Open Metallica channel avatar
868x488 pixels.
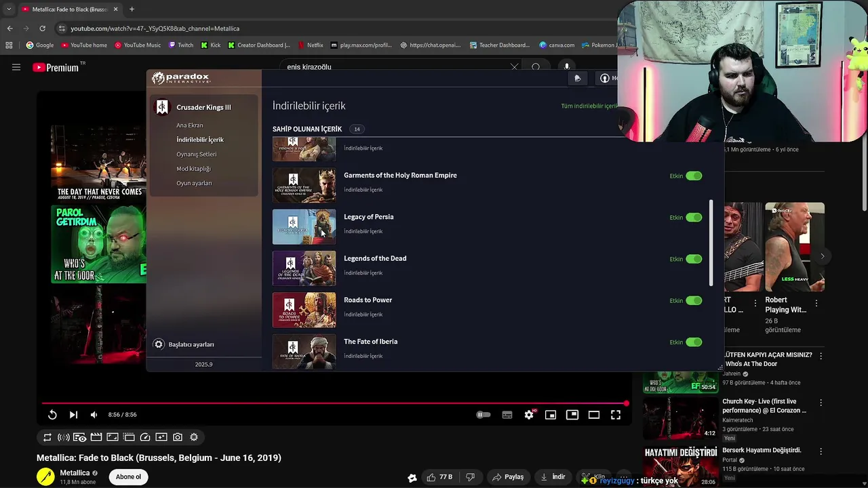tap(46, 476)
